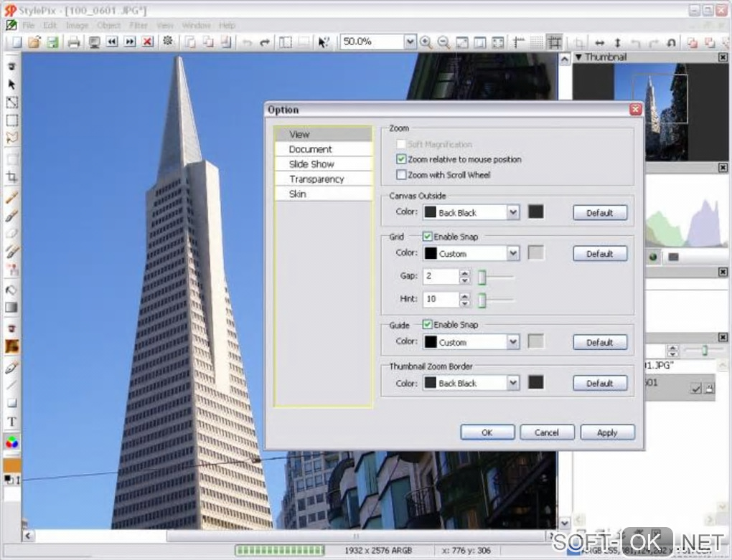
Task: Click Canvas Outside dark color swatch
Action: [x=535, y=212]
